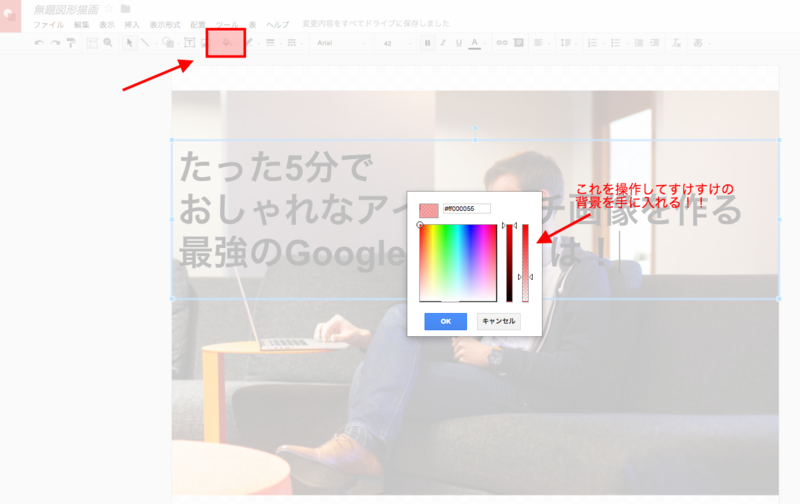Click the red brightness slider bar
Screen dimensions: 800x504
pyautogui.click(x=509, y=263)
